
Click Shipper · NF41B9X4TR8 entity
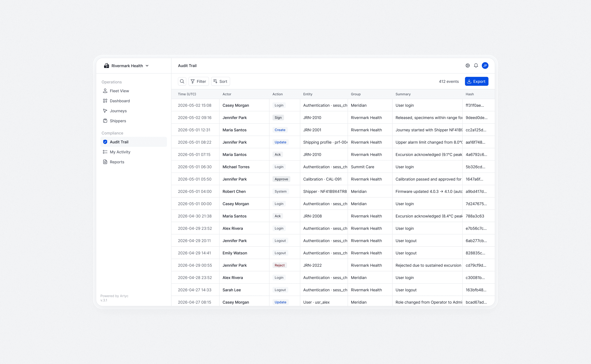click(325, 191)
